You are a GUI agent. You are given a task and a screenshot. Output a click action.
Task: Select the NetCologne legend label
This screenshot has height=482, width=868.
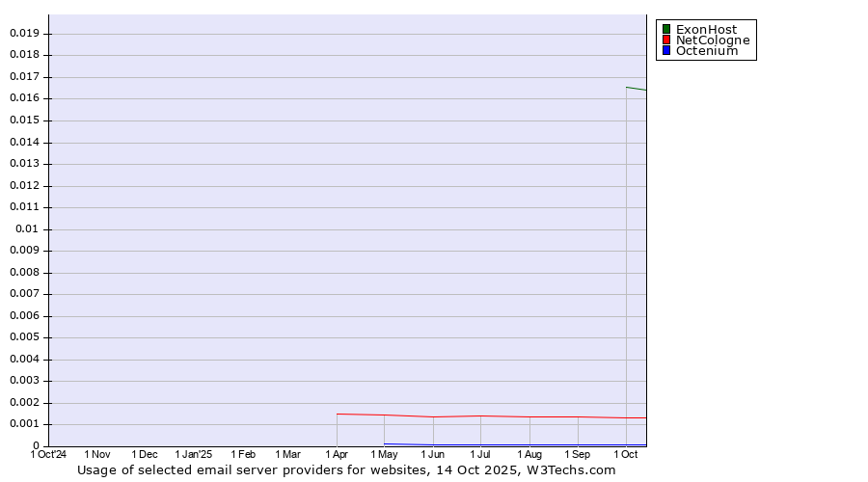712,40
